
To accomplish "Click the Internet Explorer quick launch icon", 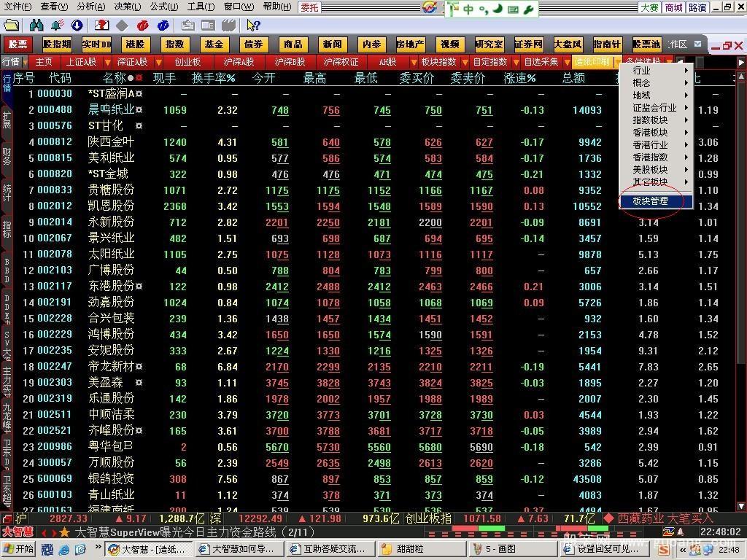I will tap(64, 550).
